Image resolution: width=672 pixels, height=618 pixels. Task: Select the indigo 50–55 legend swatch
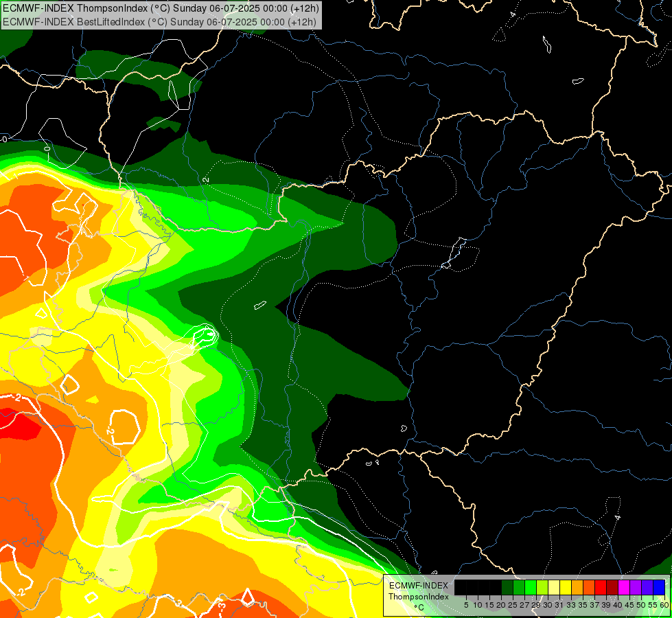point(647,588)
